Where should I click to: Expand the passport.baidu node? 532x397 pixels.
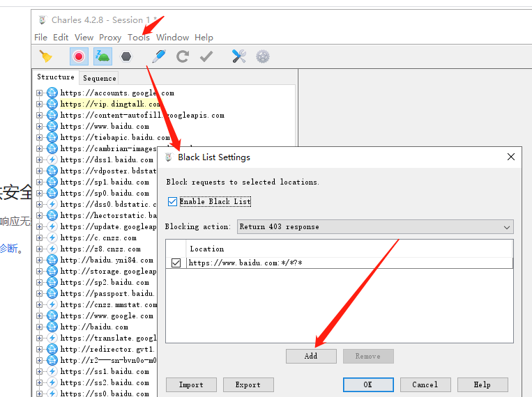39,294
